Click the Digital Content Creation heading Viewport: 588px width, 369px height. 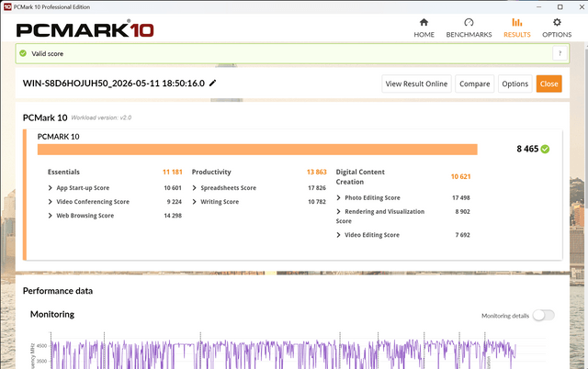click(x=360, y=177)
